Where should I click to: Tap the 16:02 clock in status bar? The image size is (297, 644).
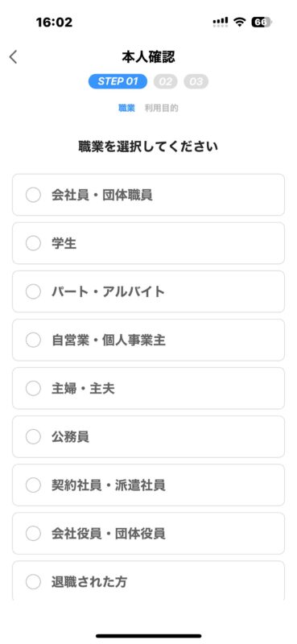[x=54, y=23]
